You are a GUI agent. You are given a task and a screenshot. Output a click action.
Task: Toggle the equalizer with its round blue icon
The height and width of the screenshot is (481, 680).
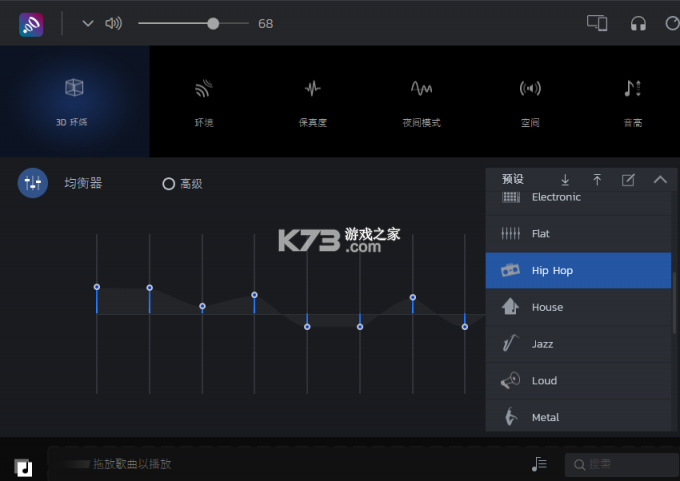coord(33,183)
